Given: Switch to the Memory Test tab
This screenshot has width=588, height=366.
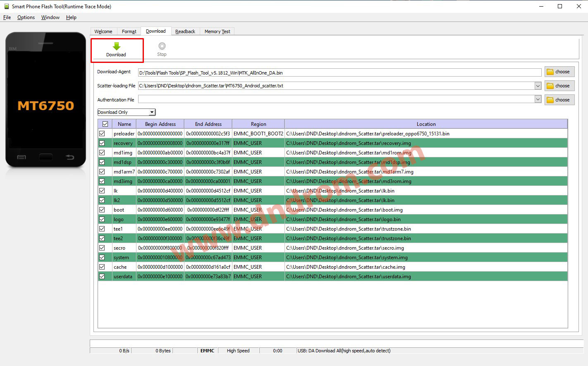Looking at the screenshot, I should pos(217,31).
